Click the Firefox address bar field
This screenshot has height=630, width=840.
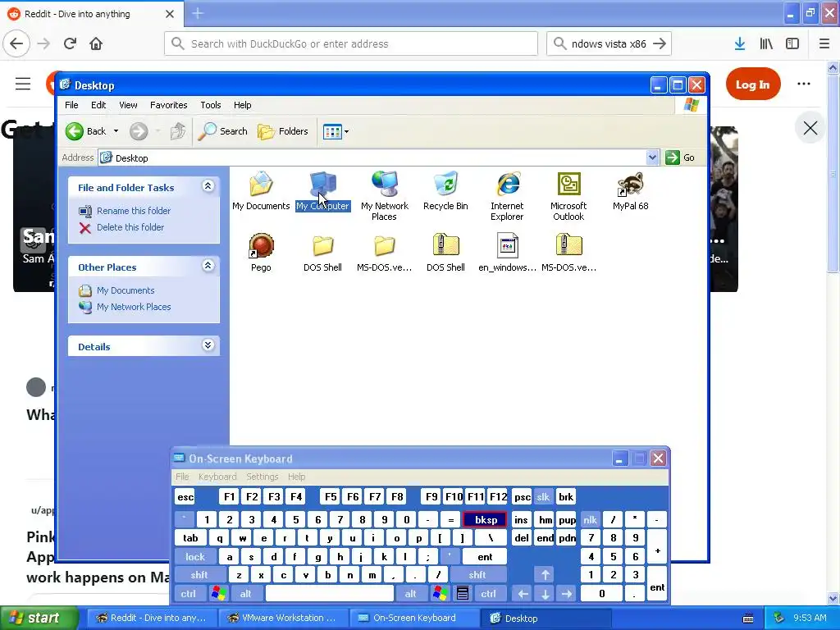[351, 43]
